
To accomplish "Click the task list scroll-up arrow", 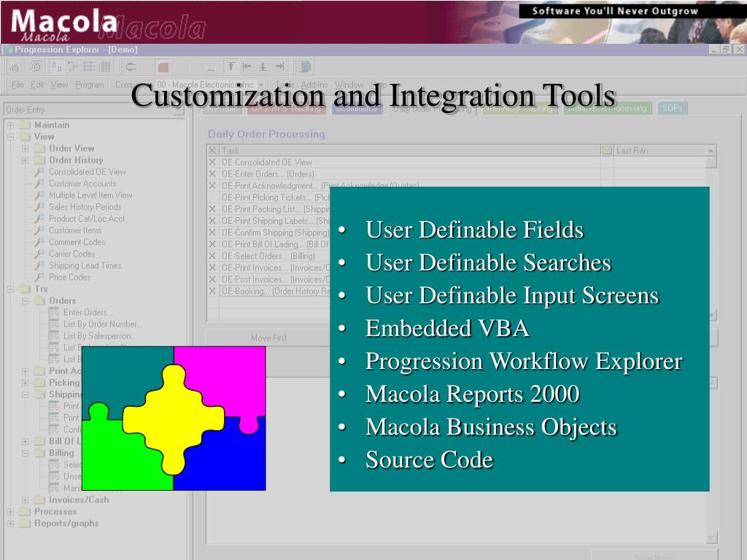I will point(711,150).
